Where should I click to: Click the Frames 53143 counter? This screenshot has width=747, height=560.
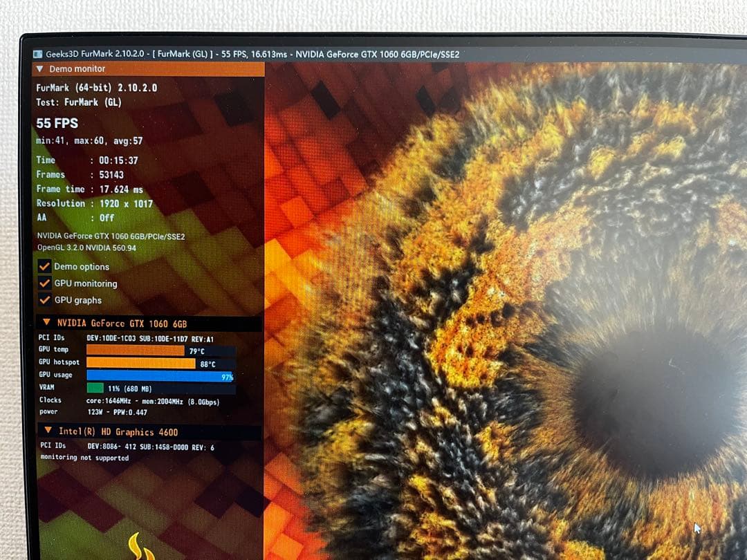click(x=80, y=174)
